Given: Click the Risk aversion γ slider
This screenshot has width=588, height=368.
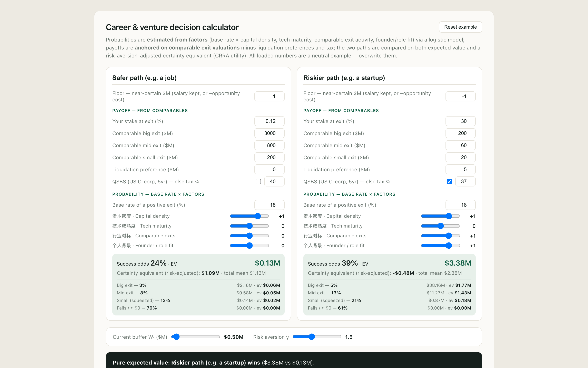Looking at the screenshot, I should tap(317, 337).
